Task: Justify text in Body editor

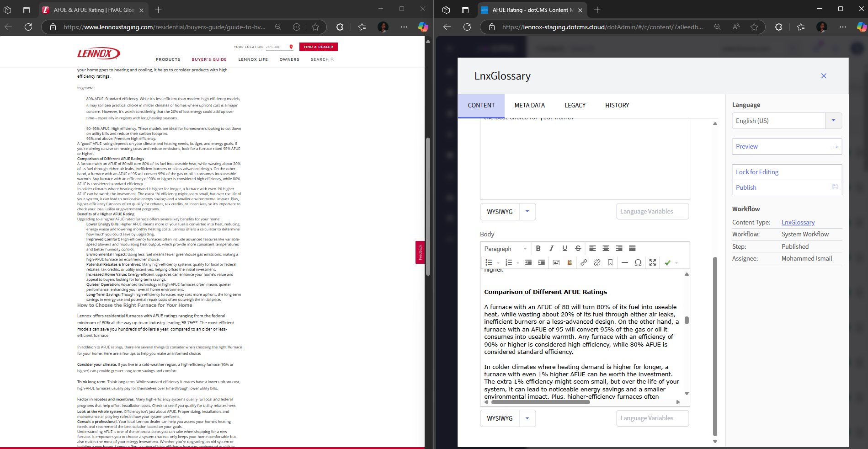Action: point(632,248)
